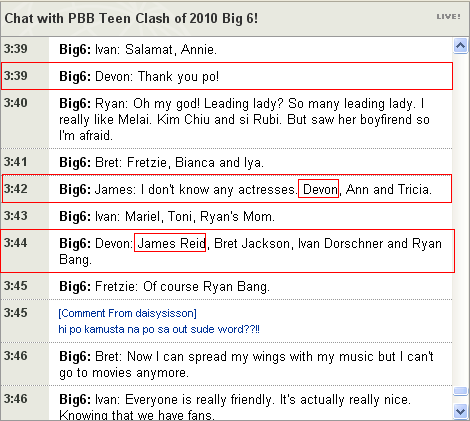470x421 pixels.
Task: Click the highlighted 'Devon' name in James's message
Action: coord(318,189)
